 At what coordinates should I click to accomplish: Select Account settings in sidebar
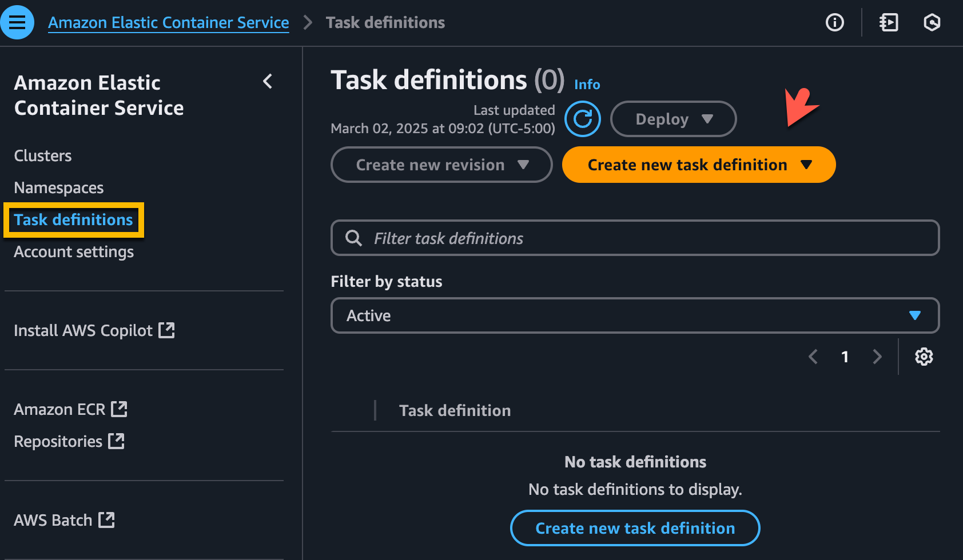(x=74, y=251)
